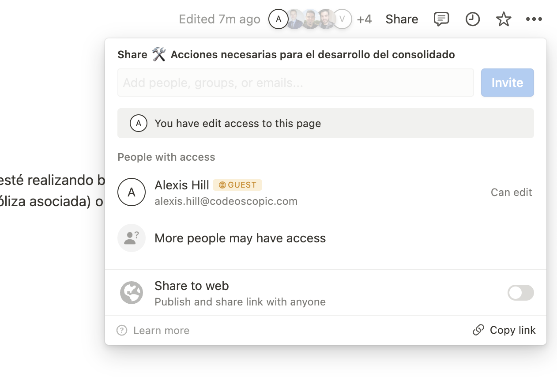
Task: Expand the '+4' additional viewers list
Action: [364, 19]
